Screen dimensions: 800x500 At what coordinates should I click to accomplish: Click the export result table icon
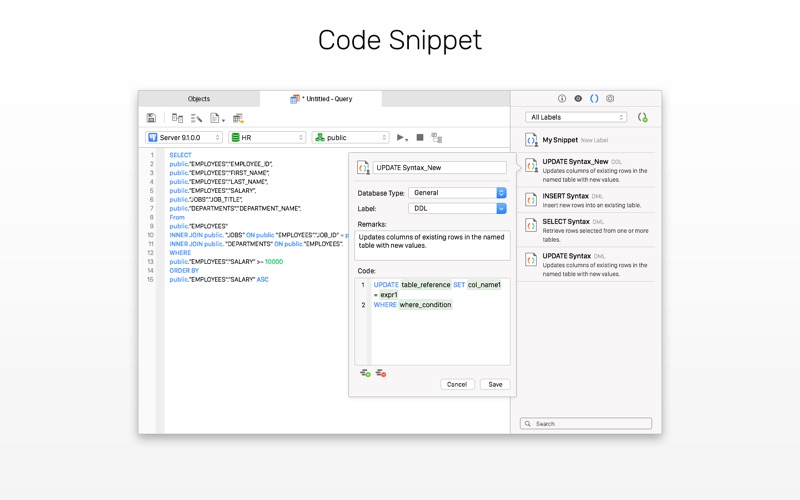[238, 118]
